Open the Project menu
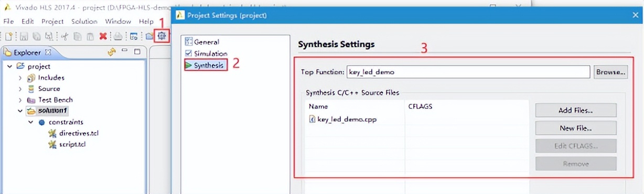This screenshot has width=644, height=194. 52,21
